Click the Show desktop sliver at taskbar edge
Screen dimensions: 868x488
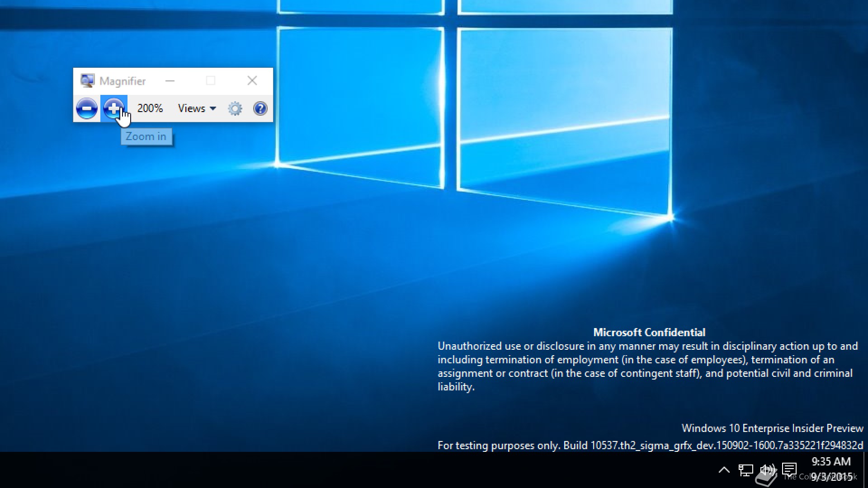point(865,470)
